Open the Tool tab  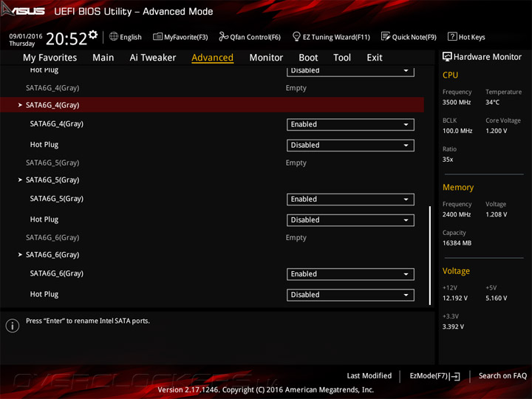coord(342,58)
